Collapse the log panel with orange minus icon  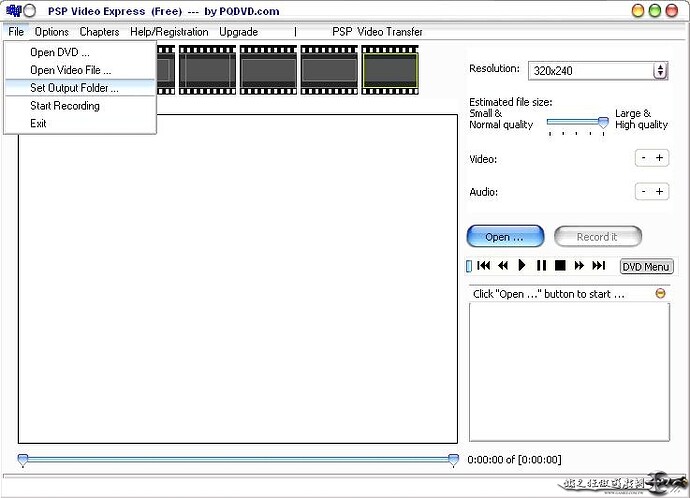click(x=660, y=293)
